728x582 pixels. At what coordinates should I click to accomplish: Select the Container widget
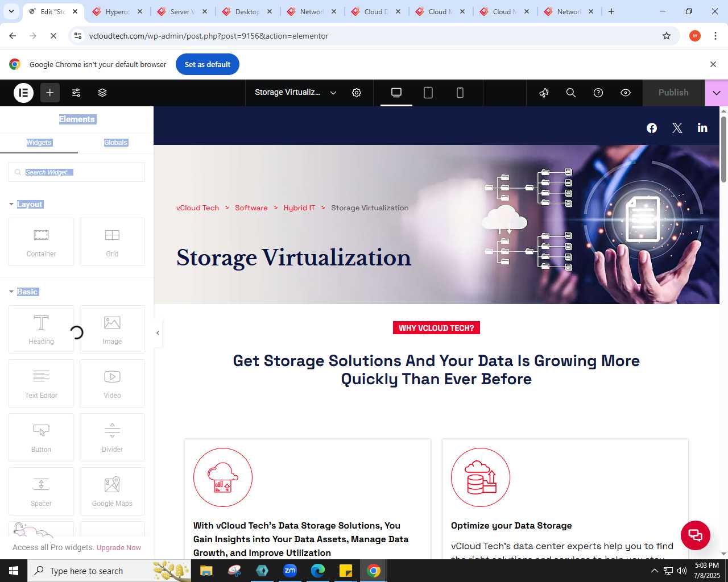pyautogui.click(x=41, y=242)
